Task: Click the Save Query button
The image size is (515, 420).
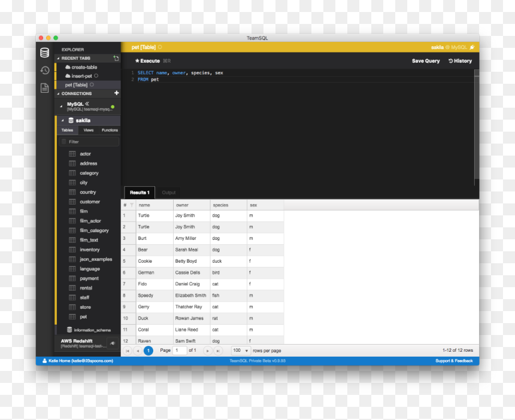Action: coord(426,61)
